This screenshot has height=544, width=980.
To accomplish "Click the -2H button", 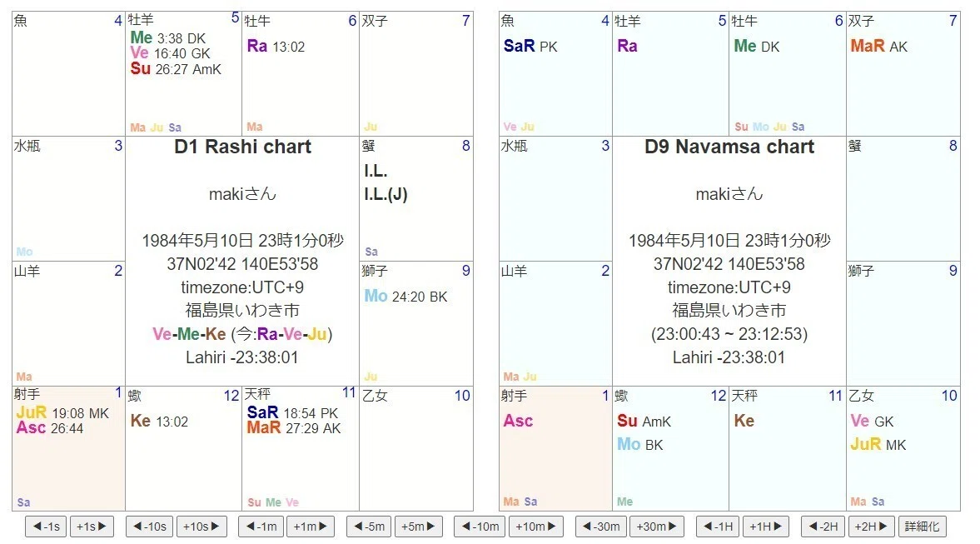I will click(x=823, y=527).
